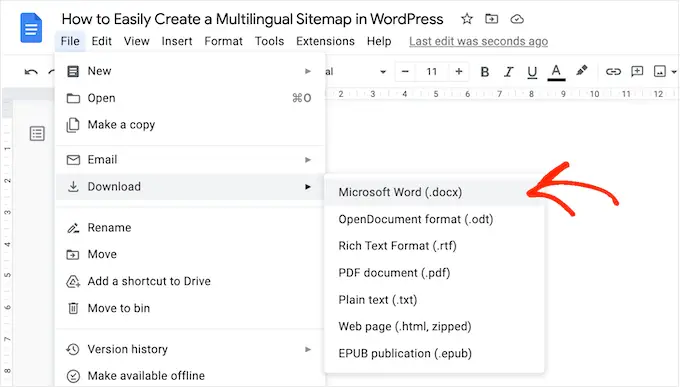Select Make a copy
Screen dimensions: 680x387
[190, 125]
